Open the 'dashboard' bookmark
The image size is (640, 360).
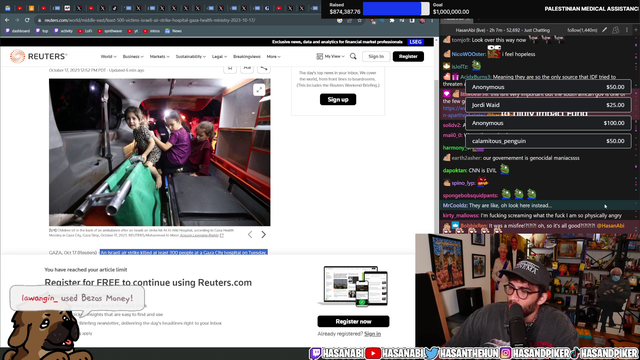tap(18, 31)
